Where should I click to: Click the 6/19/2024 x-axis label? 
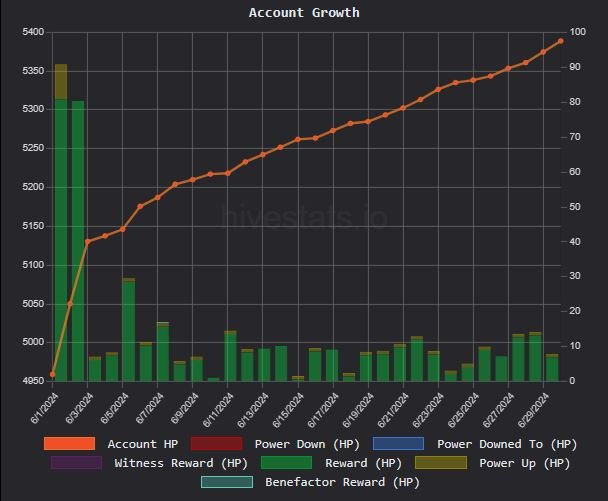(x=358, y=409)
